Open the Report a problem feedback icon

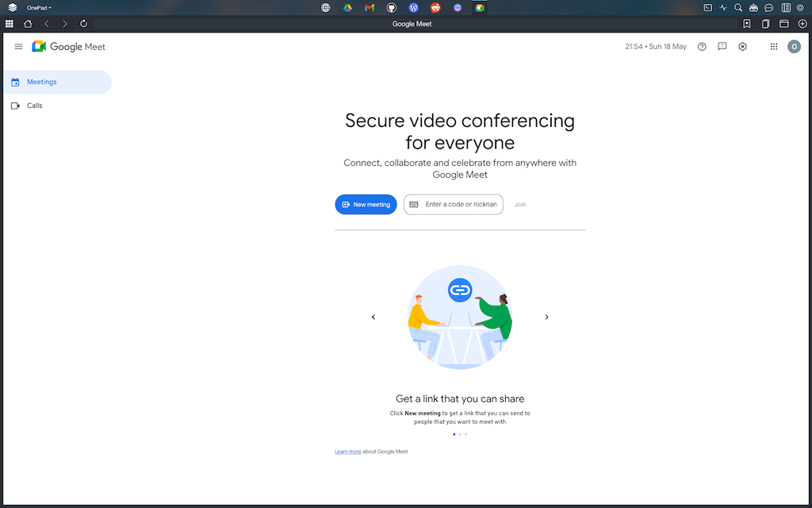[x=722, y=47]
